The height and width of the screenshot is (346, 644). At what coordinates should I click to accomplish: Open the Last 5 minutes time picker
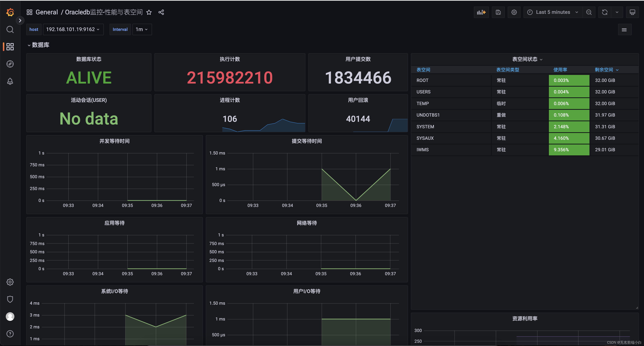[x=552, y=12]
